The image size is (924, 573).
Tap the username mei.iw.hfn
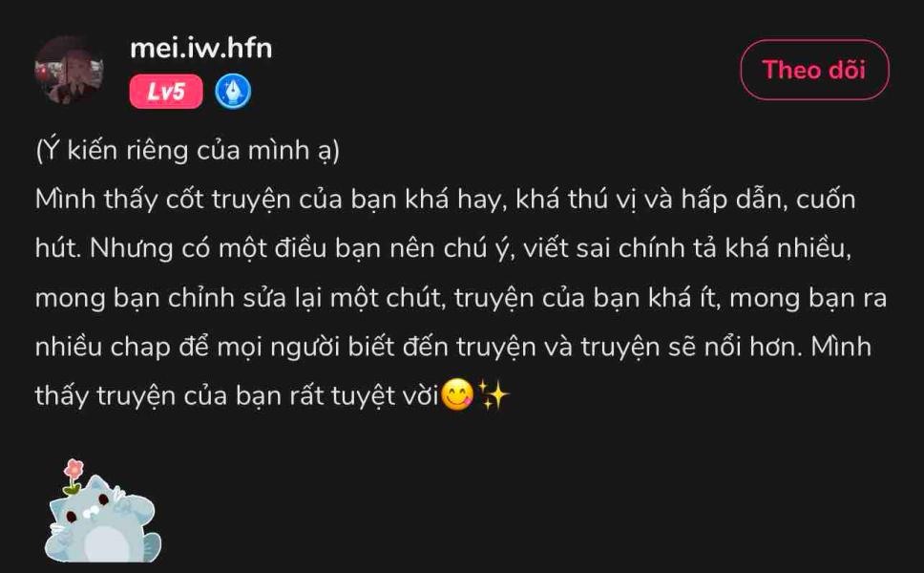[x=201, y=49]
